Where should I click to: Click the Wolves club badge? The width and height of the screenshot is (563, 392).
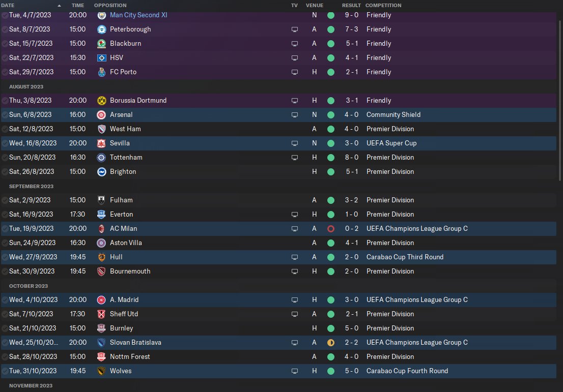point(102,371)
